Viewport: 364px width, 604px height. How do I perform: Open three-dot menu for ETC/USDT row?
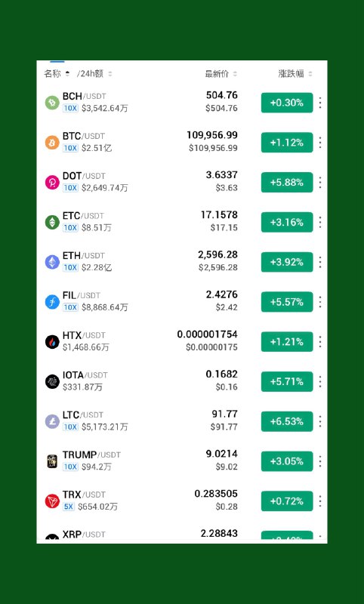click(x=320, y=222)
